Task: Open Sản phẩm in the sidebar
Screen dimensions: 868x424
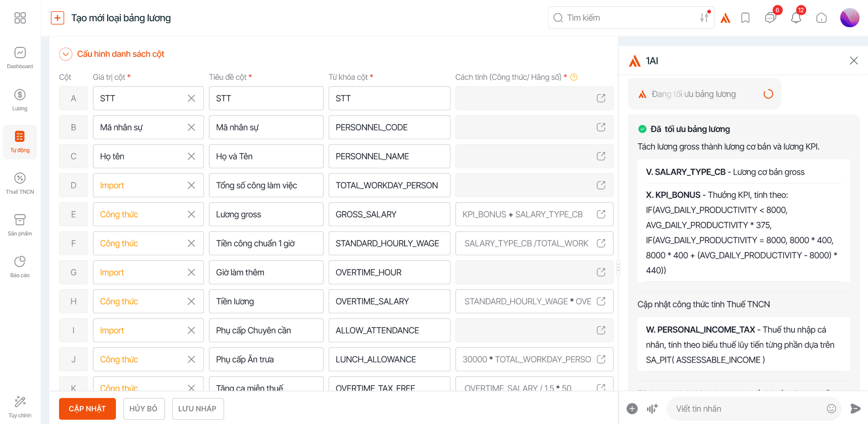Action: click(20, 225)
